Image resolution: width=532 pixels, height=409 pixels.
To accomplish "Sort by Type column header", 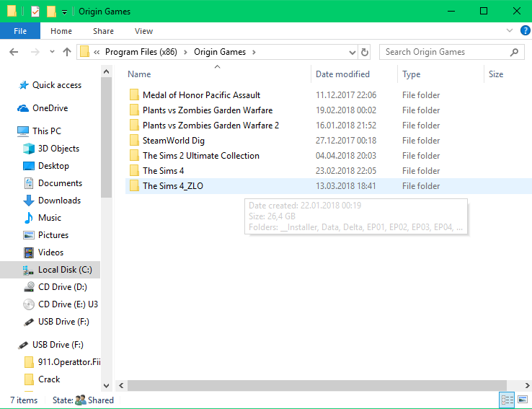I will tap(411, 74).
